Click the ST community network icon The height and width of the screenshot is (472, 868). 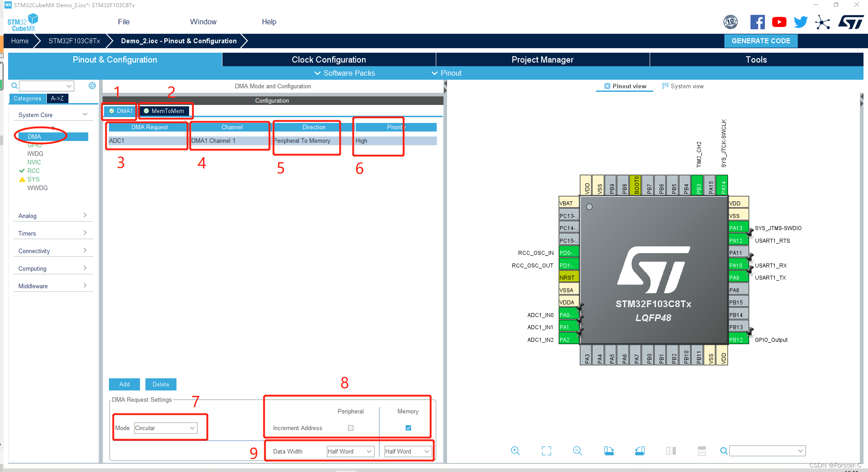click(823, 22)
